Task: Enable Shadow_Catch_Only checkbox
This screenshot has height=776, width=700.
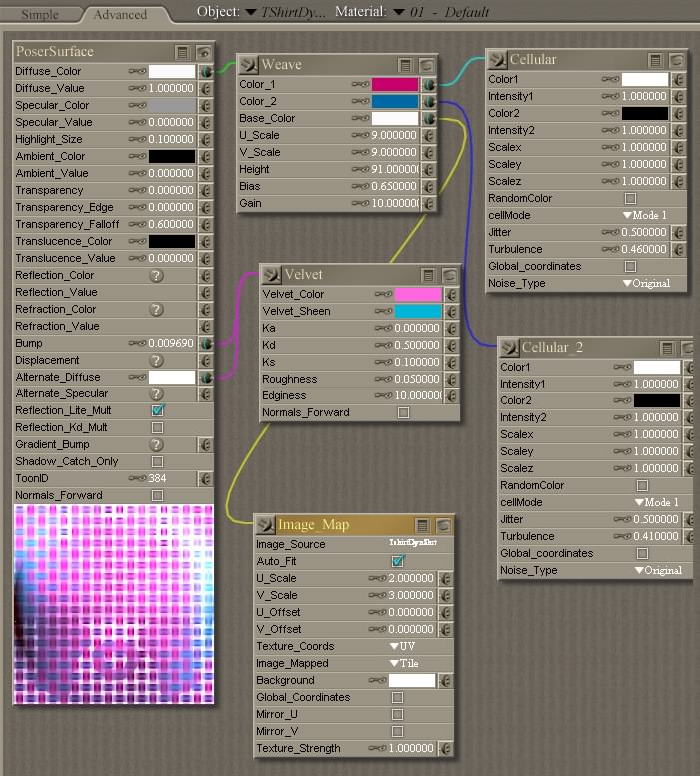Action: click(158, 461)
